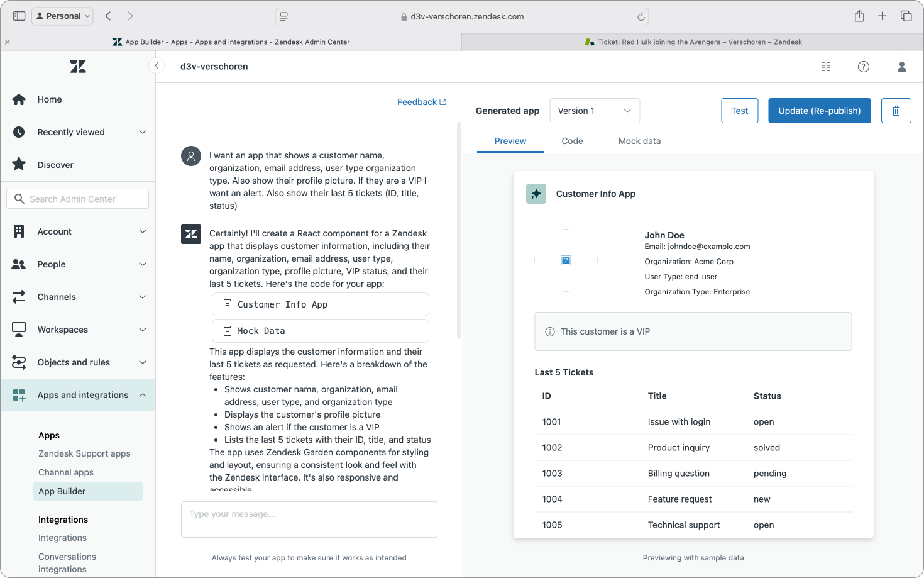Click the Channels arrows icon
This screenshot has height=578, width=924.
[x=19, y=297]
